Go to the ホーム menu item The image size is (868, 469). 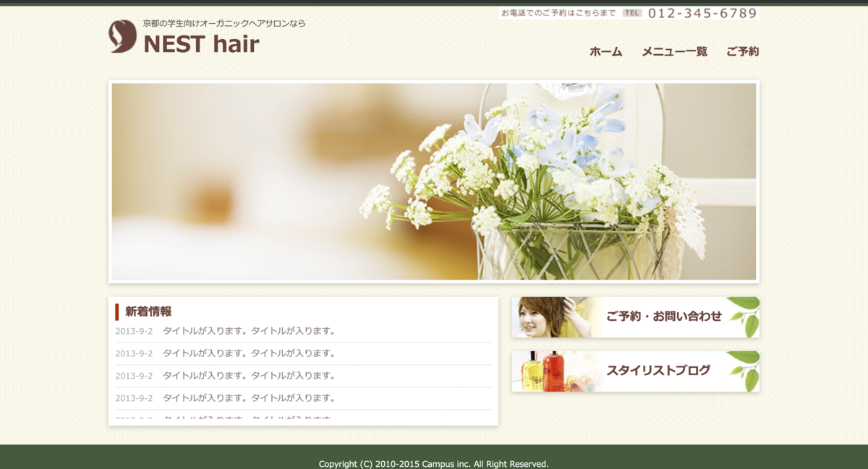605,51
